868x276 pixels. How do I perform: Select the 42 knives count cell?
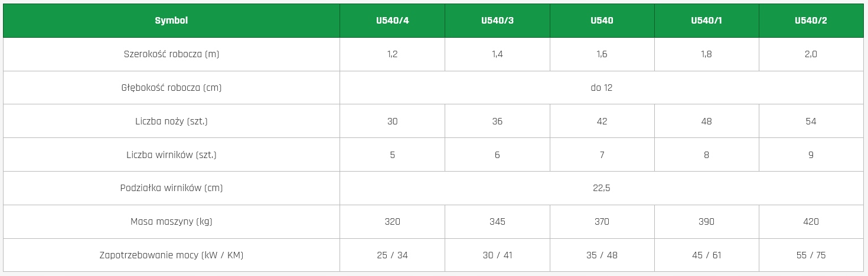pyautogui.click(x=602, y=121)
